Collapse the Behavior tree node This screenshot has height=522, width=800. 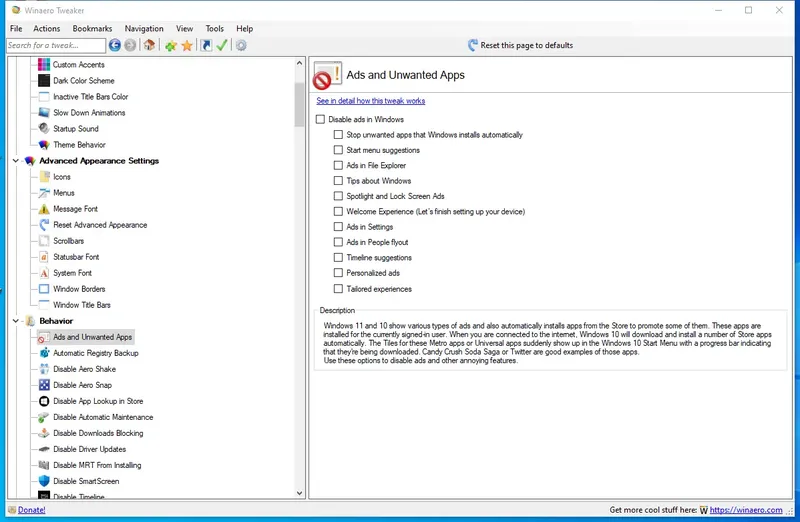pos(16,321)
